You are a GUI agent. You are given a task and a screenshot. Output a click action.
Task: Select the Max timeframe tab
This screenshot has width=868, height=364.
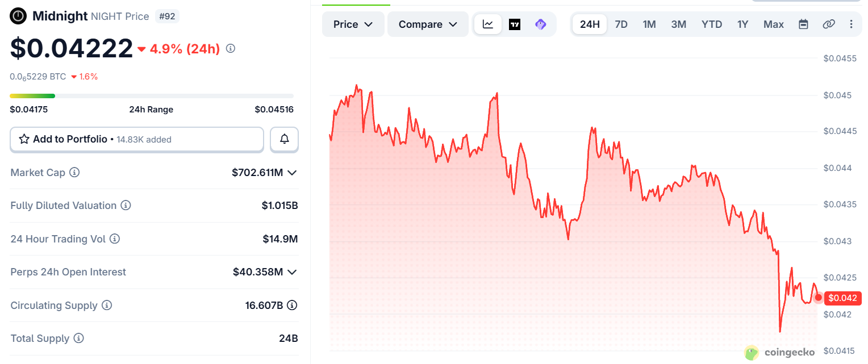point(774,24)
